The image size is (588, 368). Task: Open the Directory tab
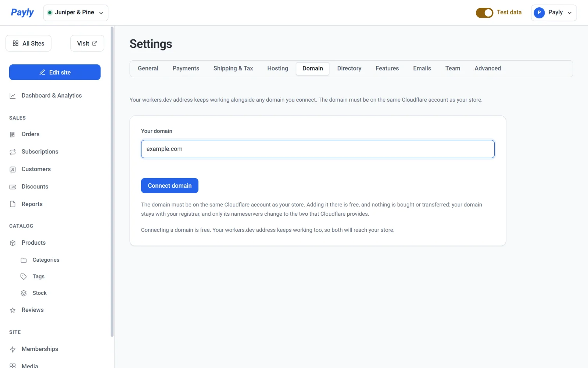(x=349, y=68)
